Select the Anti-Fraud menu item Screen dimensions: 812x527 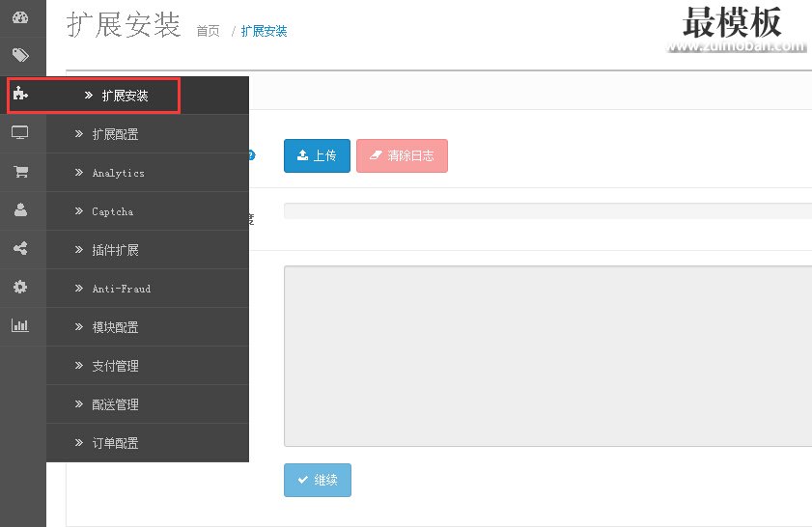point(121,289)
